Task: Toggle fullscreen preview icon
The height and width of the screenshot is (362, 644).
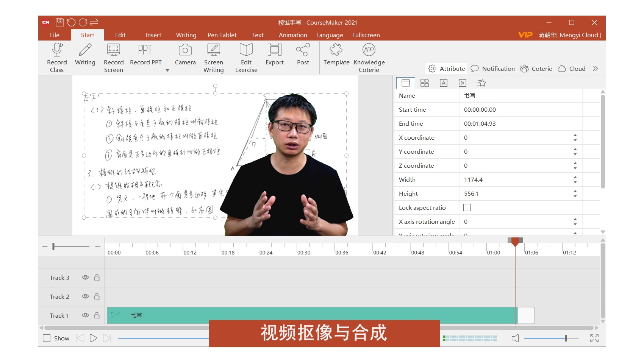Action: click(594, 338)
